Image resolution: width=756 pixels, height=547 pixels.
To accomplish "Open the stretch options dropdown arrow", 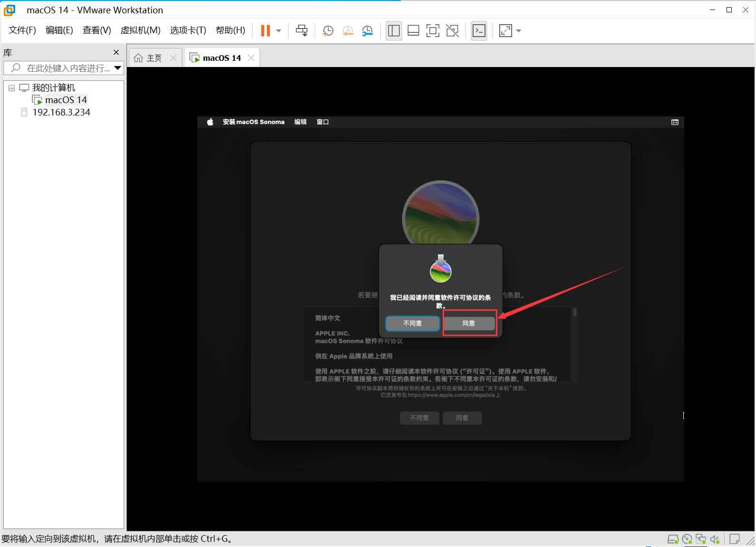I will click(x=519, y=31).
